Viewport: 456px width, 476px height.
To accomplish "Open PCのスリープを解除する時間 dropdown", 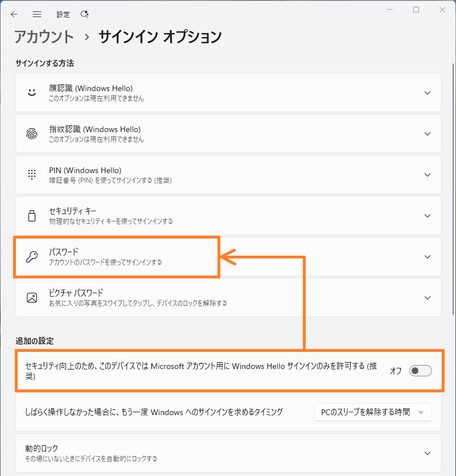I will coord(372,412).
